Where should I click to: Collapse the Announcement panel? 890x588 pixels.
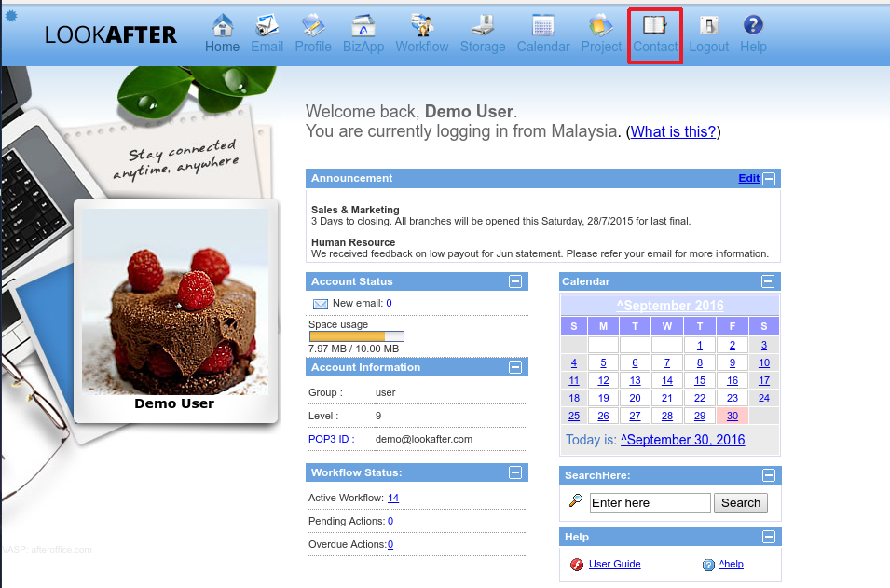769,179
